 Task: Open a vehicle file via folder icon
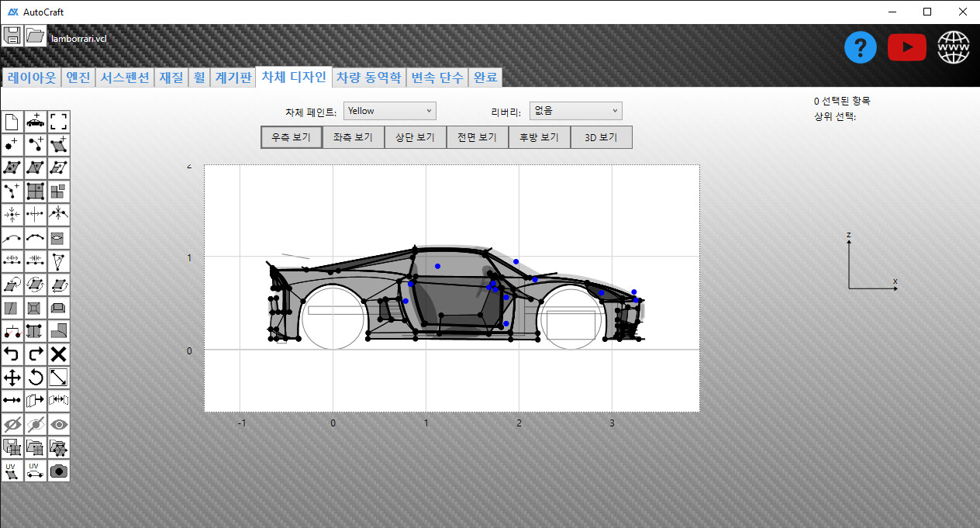point(36,36)
